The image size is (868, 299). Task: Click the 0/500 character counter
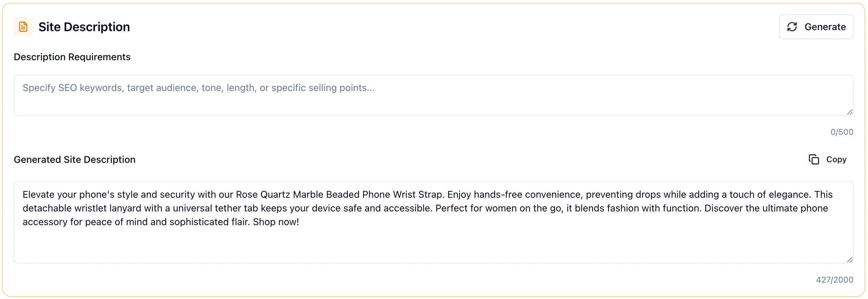click(x=842, y=132)
